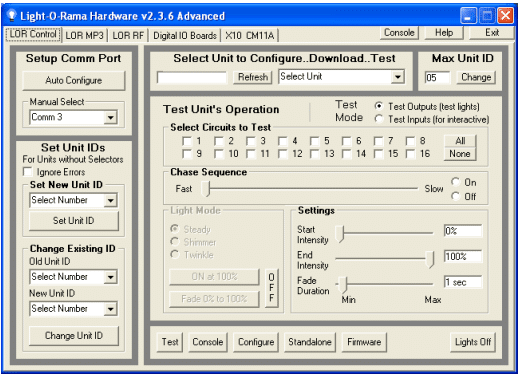520x375 pixels.
Task: Turn Chase Sequence Off
Action: pos(456,196)
